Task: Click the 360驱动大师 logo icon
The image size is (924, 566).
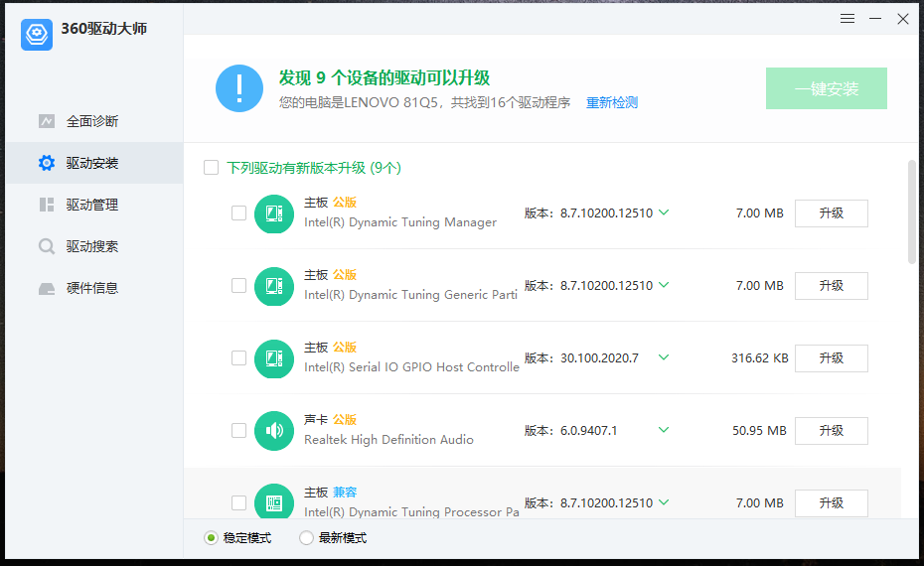Action: 37,34
